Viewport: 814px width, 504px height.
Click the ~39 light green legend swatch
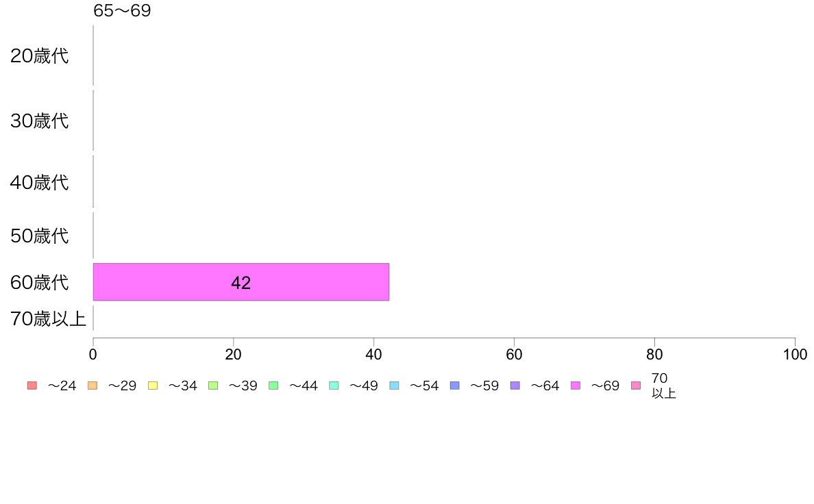click(x=213, y=386)
